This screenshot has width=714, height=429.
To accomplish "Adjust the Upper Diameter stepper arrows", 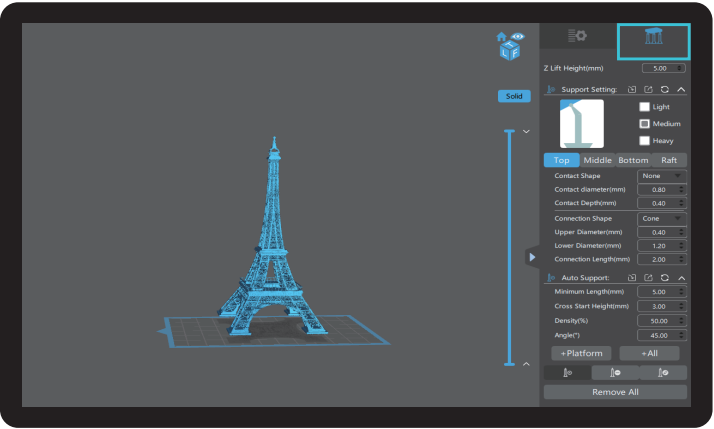I will coord(681,232).
